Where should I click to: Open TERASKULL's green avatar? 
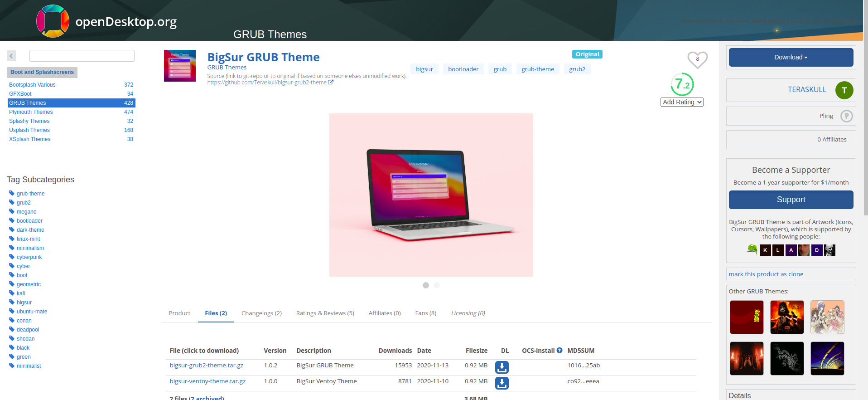click(844, 90)
